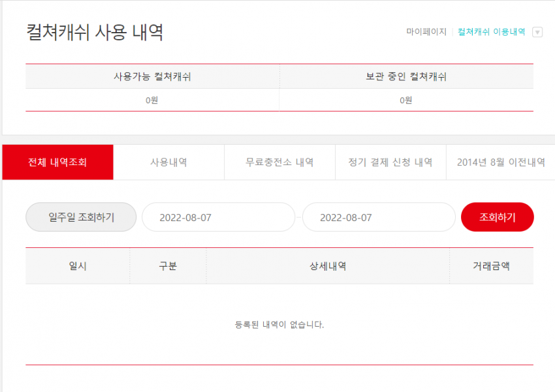Click the red 조회하기 search button

coord(498,217)
